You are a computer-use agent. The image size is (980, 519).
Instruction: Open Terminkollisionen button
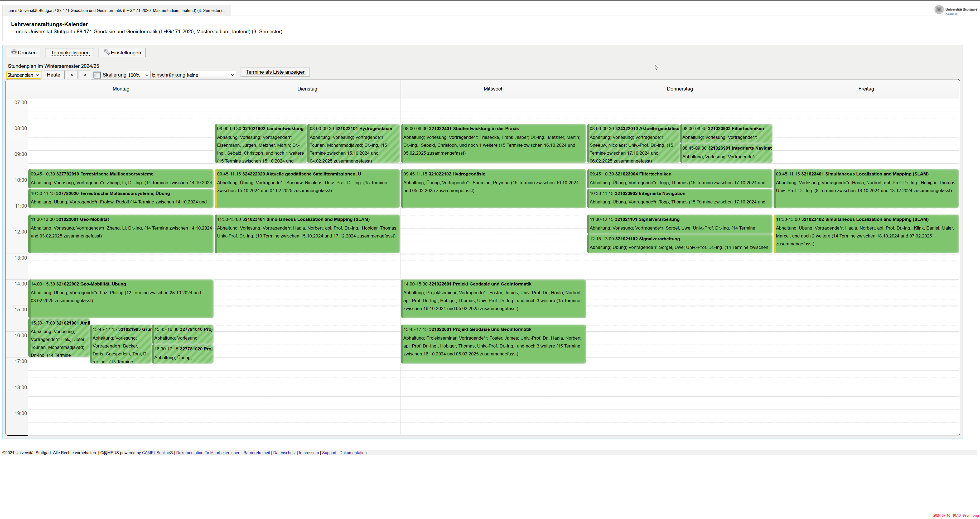click(x=70, y=53)
